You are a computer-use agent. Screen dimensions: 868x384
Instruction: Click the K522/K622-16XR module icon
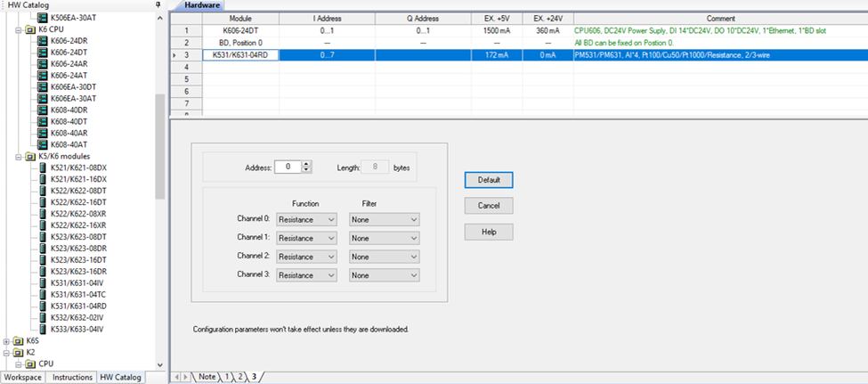[43, 225]
